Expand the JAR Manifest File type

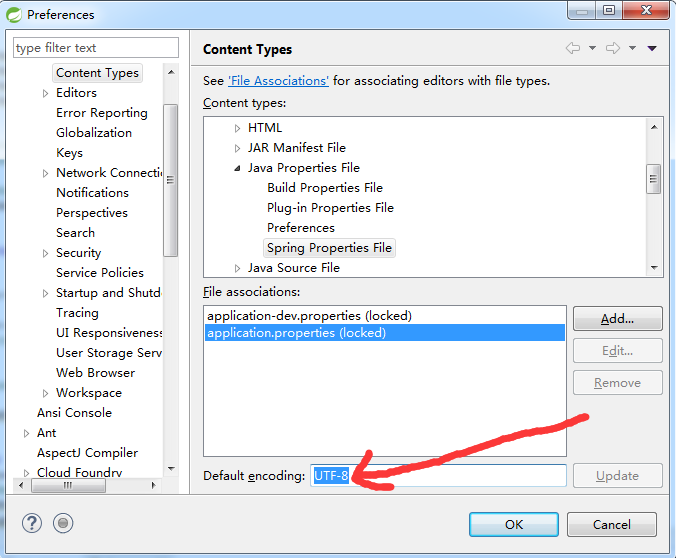point(237,148)
